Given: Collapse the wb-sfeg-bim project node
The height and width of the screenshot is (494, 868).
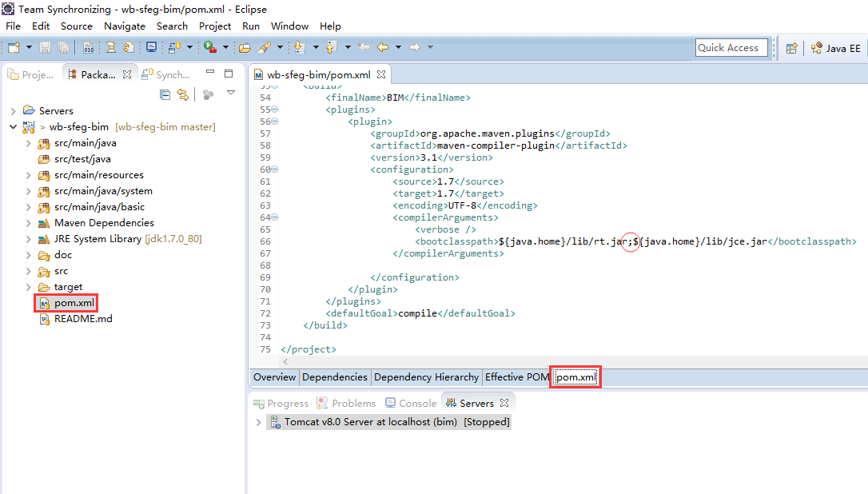Looking at the screenshot, I should click(x=14, y=127).
